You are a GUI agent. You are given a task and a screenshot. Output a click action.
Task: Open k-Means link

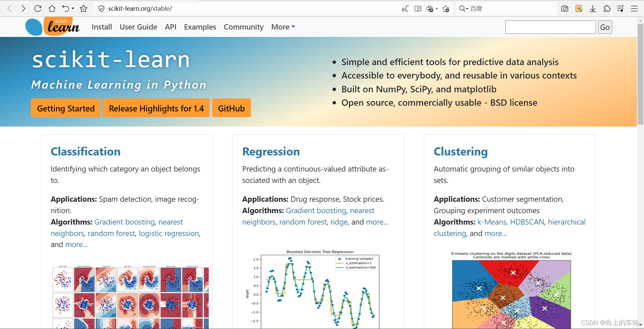[x=492, y=222]
